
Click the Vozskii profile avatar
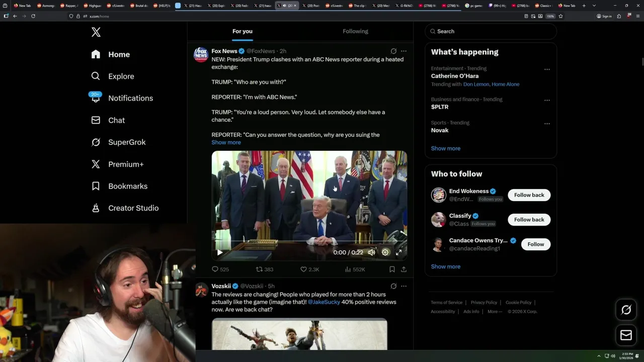pyautogui.click(x=201, y=290)
